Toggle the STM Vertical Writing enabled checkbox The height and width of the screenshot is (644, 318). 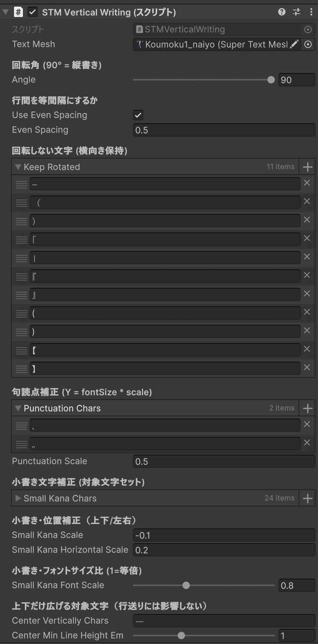[33, 11]
